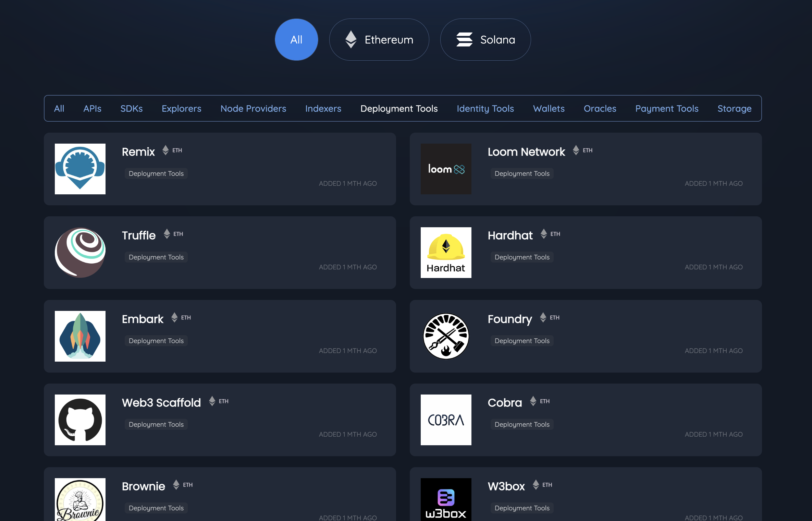812x521 pixels.
Task: Switch to the SDKs tab
Action: click(132, 109)
